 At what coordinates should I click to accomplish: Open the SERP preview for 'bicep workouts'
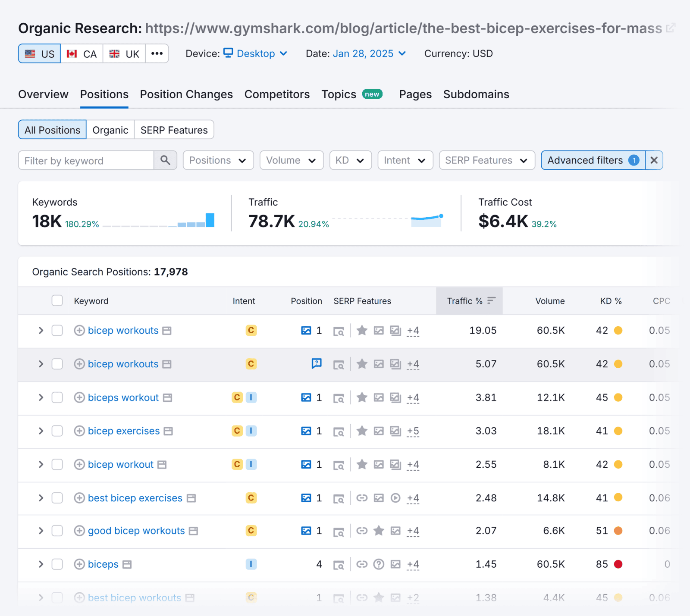(x=339, y=330)
